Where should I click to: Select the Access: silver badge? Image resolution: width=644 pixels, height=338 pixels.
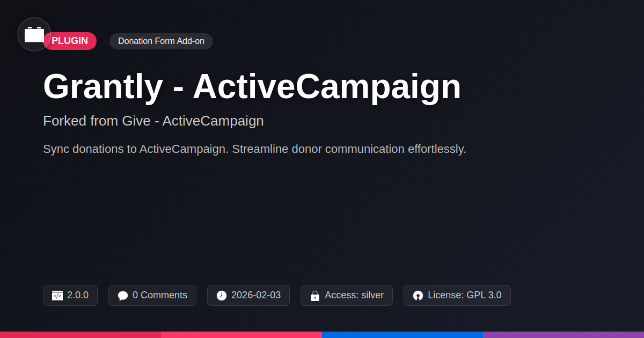[347, 296]
